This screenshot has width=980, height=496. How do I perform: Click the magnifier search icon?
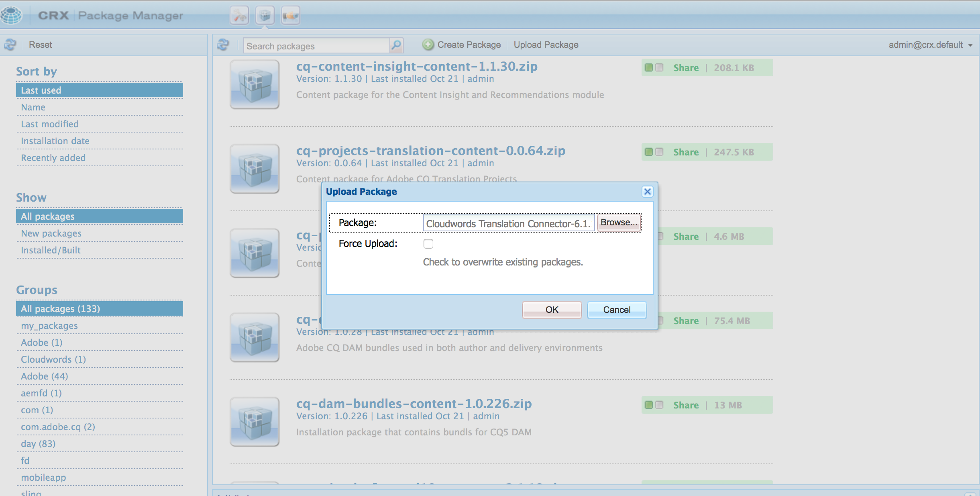click(396, 45)
